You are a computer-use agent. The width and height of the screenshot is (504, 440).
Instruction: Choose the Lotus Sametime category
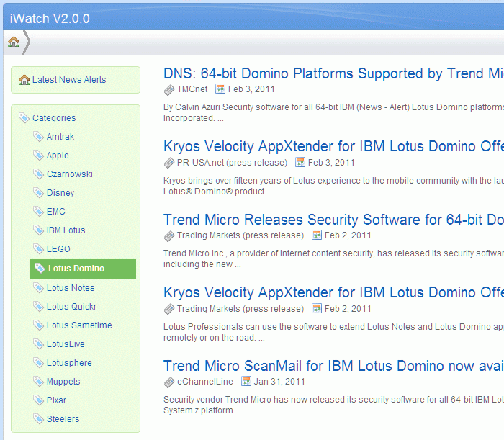pyautogui.click(x=79, y=325)
